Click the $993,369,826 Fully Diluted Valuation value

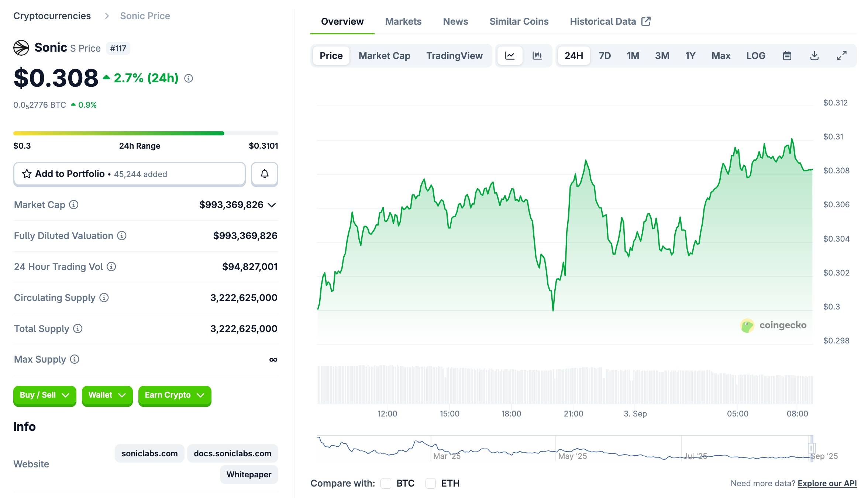[245, 236]
